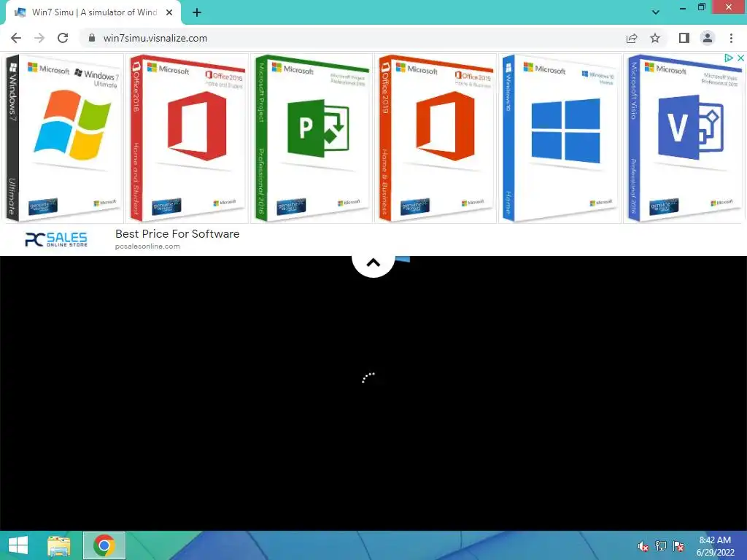Open a new browser tab

197,12
